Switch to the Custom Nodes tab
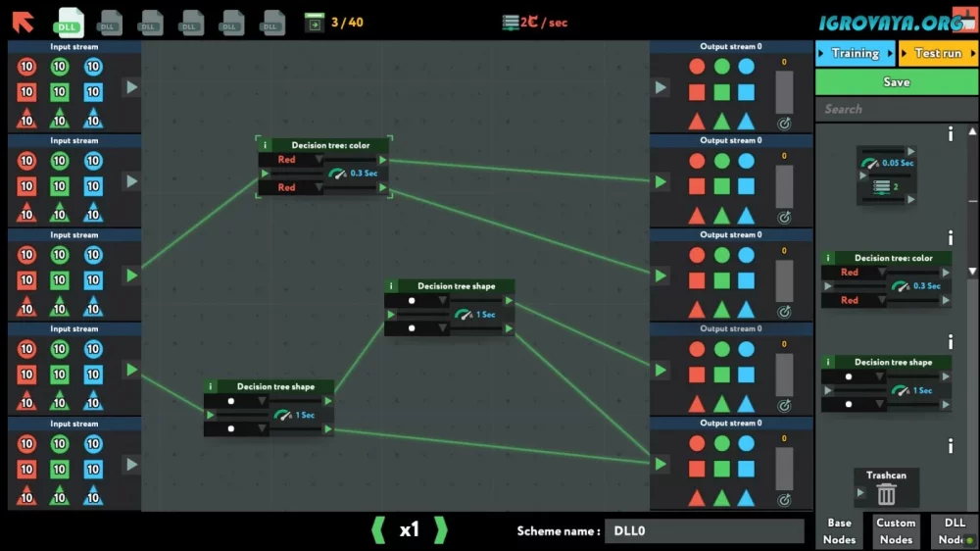This screenshot has width=980, height=551. coord(896,530)
